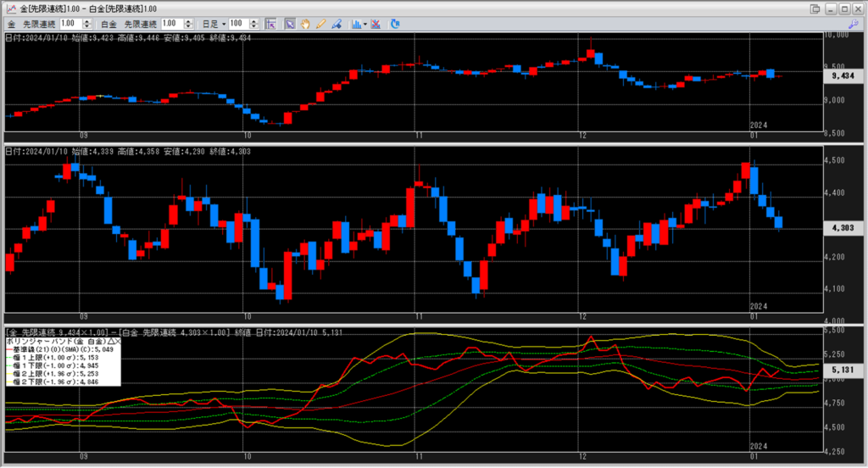Screen dimensions: 868x468
Task: Click the cascade windows icon in title bar
Action: [815, 8]
